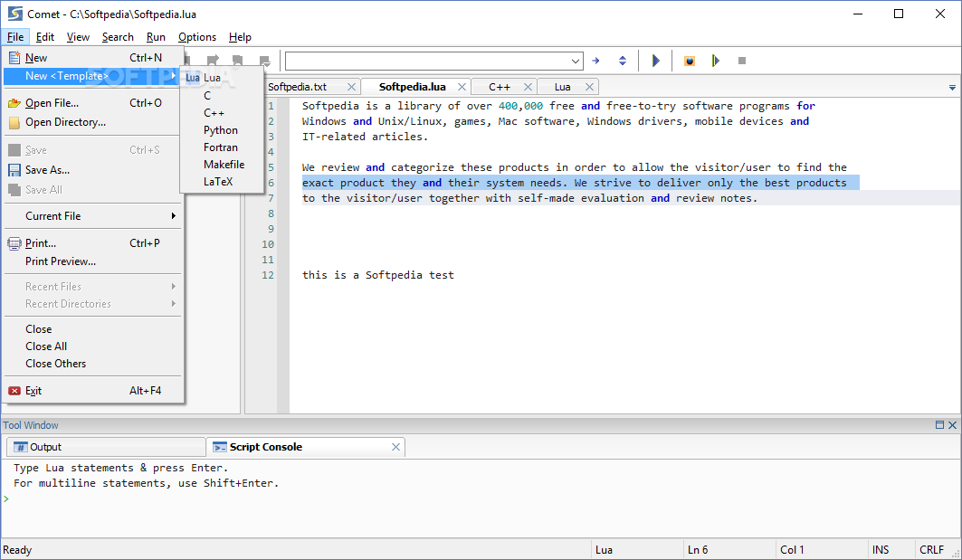962x560 pixels.
Task: Click the gray stop square icon
Action: (x=742, y=61)
